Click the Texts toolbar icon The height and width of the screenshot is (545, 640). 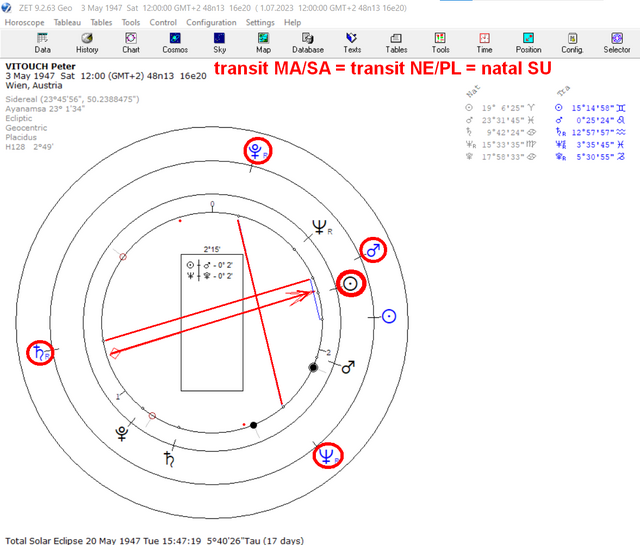(352, 43)
